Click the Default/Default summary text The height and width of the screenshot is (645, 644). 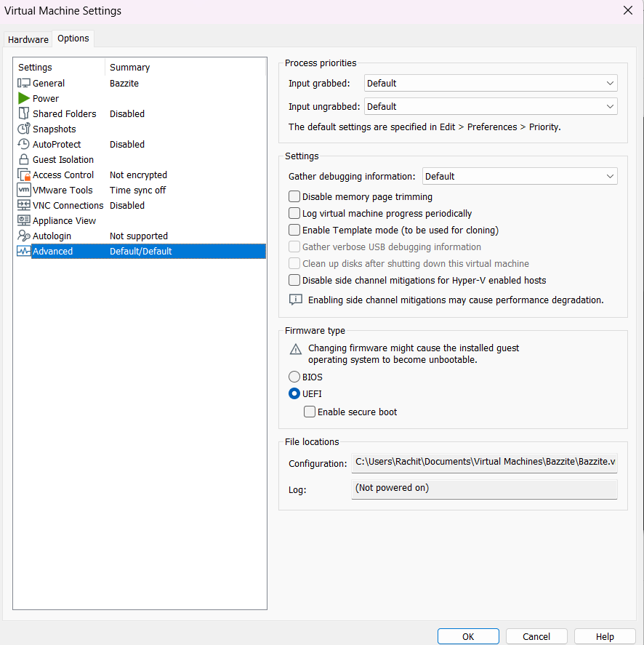click(x=140, y=251)
